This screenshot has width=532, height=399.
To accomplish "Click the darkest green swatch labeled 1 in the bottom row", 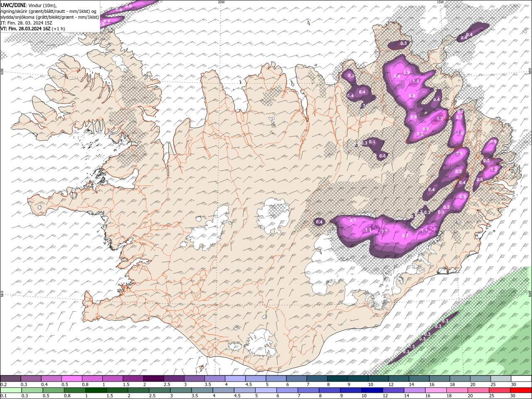I will point(96,390).
